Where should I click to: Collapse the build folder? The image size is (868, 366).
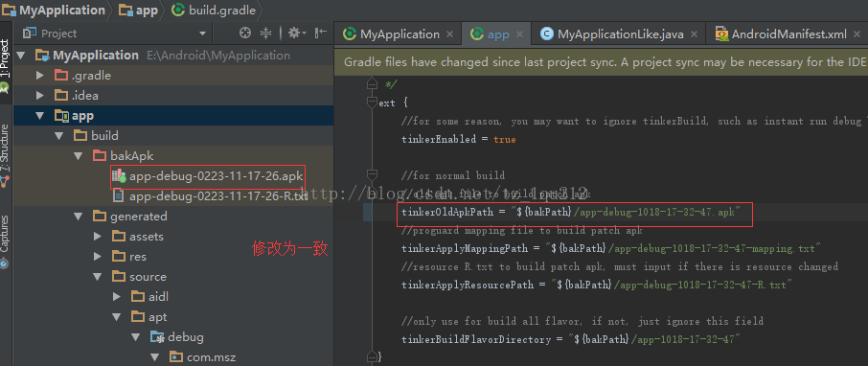coord(59,136)
